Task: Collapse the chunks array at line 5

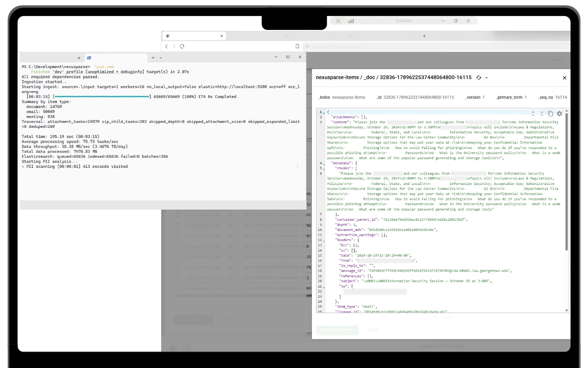Action: point(324,168)
